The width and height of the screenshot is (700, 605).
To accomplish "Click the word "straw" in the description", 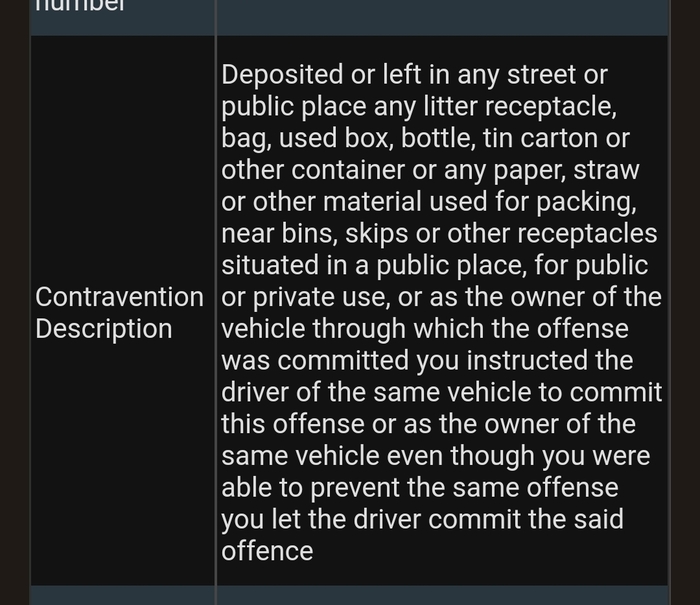I will point(604,170).
